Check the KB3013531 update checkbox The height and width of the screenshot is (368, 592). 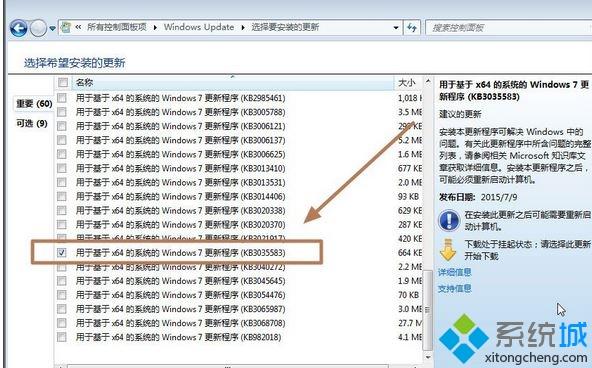pyautogui.click(x=62, y=182)
